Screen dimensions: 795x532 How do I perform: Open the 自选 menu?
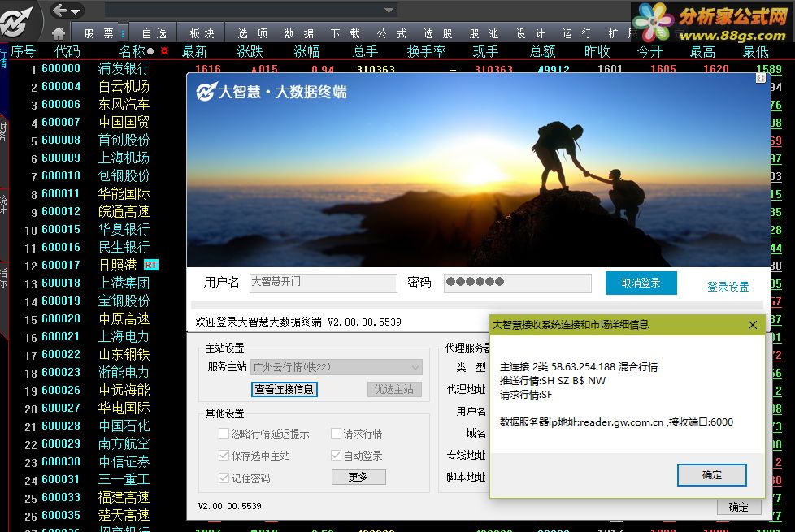pos(154,33)
